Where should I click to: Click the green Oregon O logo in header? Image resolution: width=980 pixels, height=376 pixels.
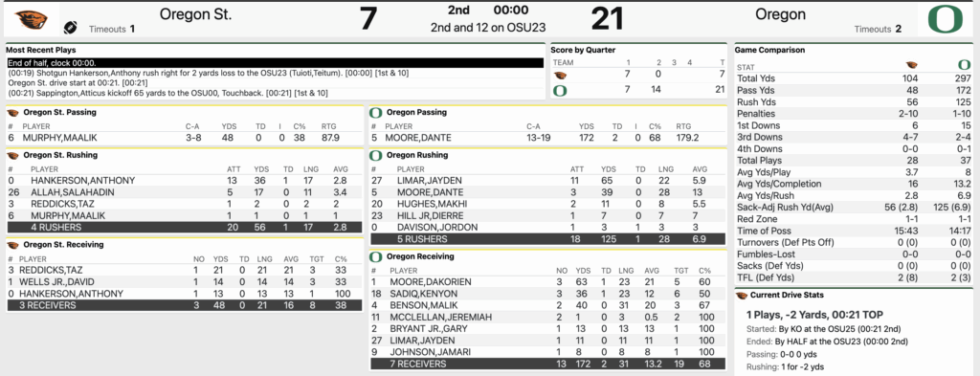click(x=949, y=18)
